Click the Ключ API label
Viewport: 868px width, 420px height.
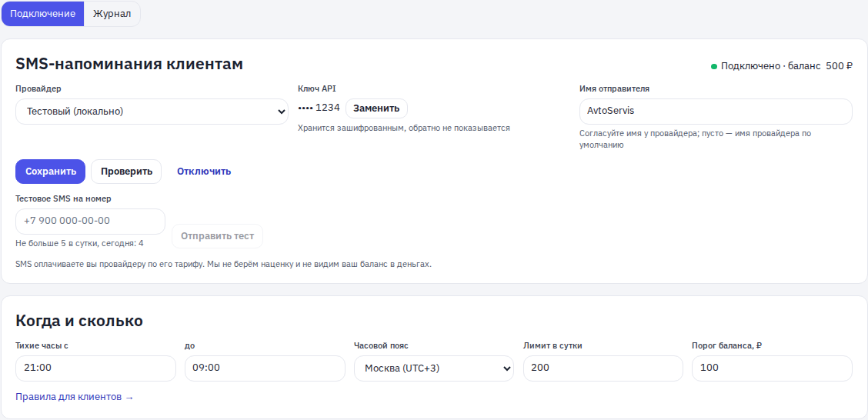316,88
